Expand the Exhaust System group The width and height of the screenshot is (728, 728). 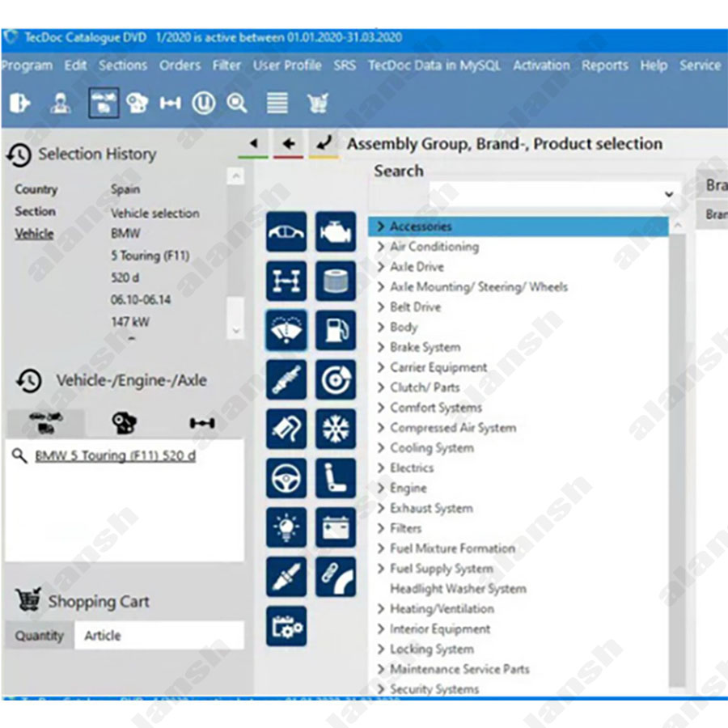pyautogui.click(x=381, y=508)
